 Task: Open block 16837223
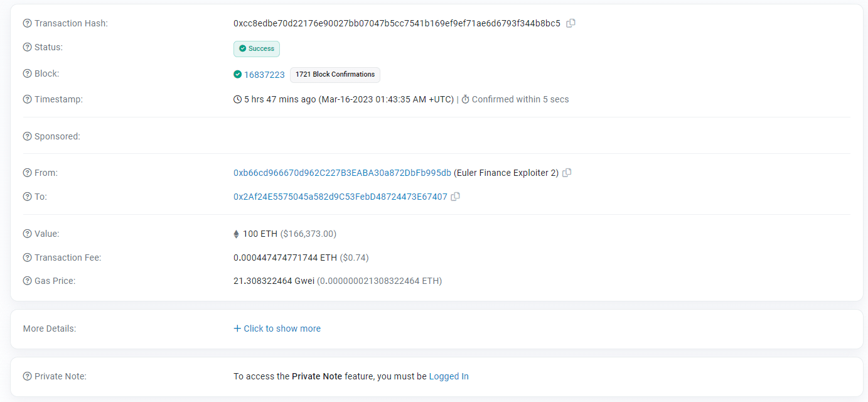[x=264, y=74]
